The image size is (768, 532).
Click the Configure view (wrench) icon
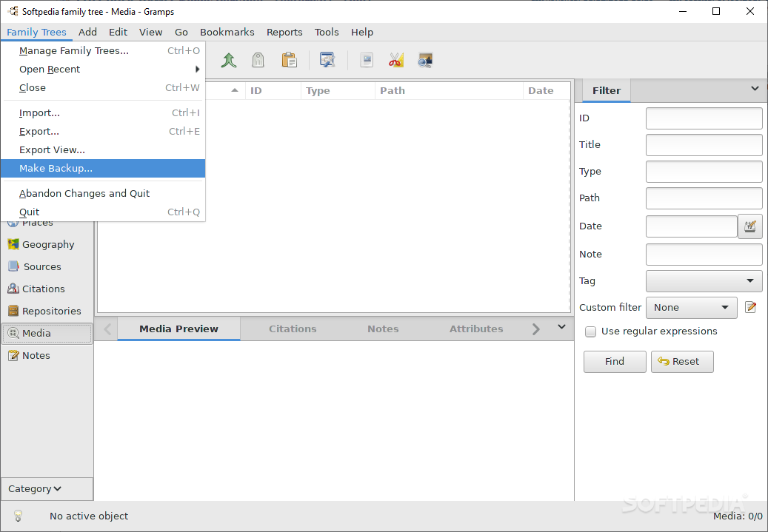click(x=327, y=60)
